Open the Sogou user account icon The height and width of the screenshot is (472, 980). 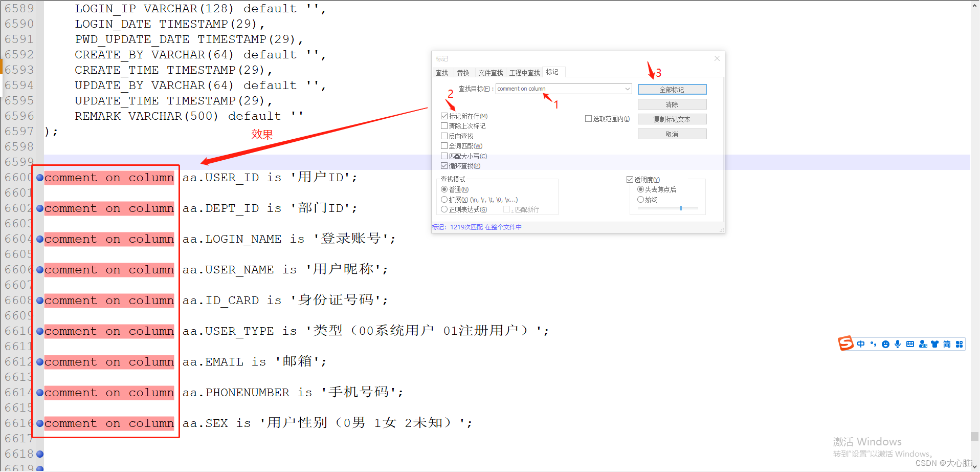click(923, 344)
